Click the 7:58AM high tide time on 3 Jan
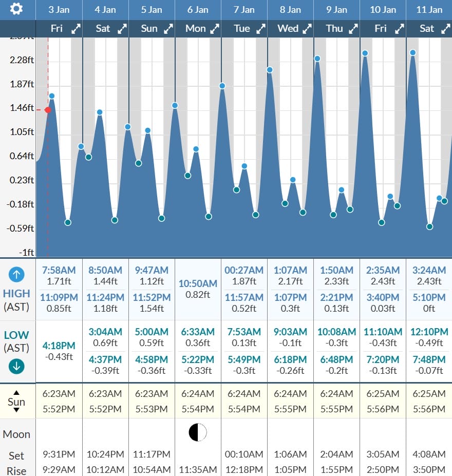 [59, 270]
